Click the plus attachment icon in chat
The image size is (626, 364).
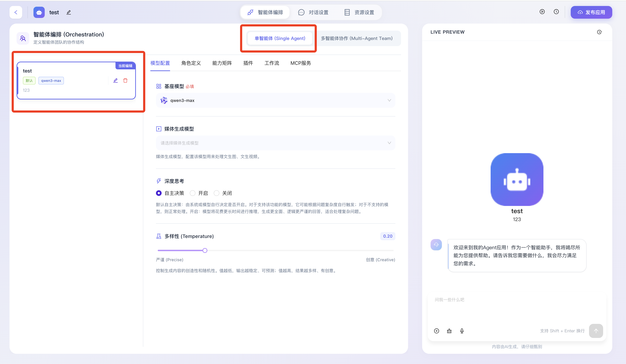click(x=436, y=331)
